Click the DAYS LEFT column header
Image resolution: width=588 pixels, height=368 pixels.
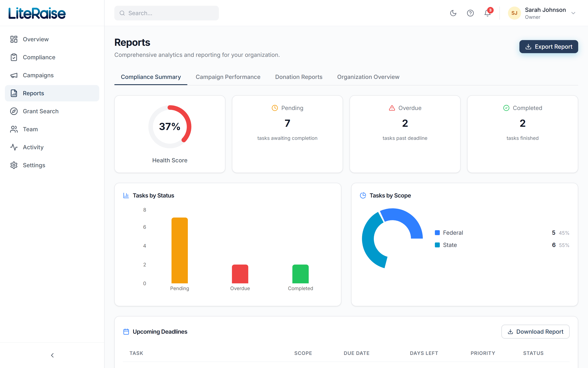click(424, 353)
